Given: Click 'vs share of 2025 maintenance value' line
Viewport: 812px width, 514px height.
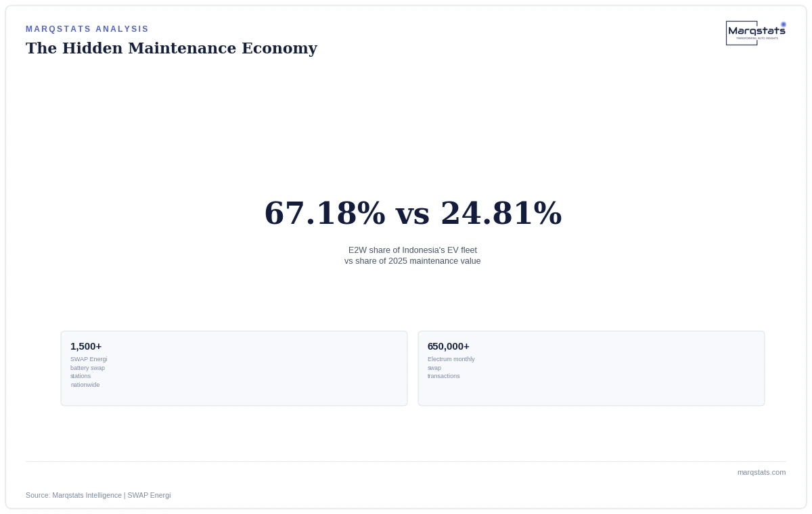Looking at the screenshot, I should click(x=413, y=261).
